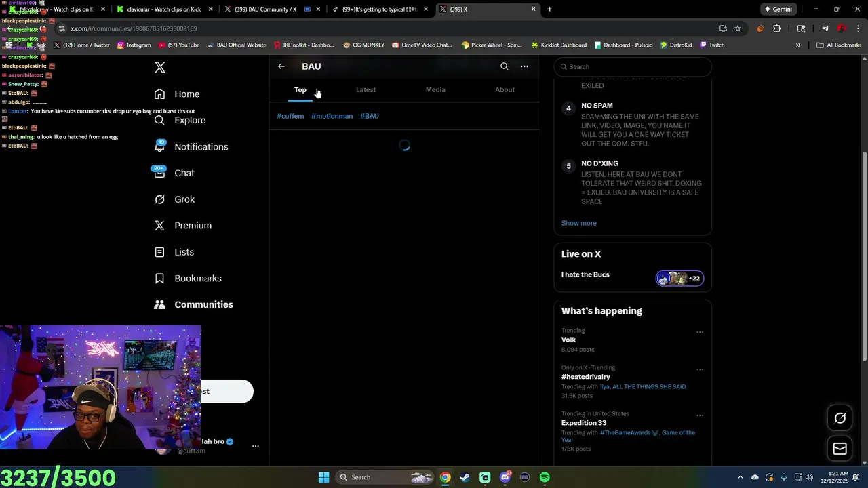The height and width of the screenshot is (488, 868).
Task: Click the Gemini button in Chrome
Action: [x=778, y=9]
